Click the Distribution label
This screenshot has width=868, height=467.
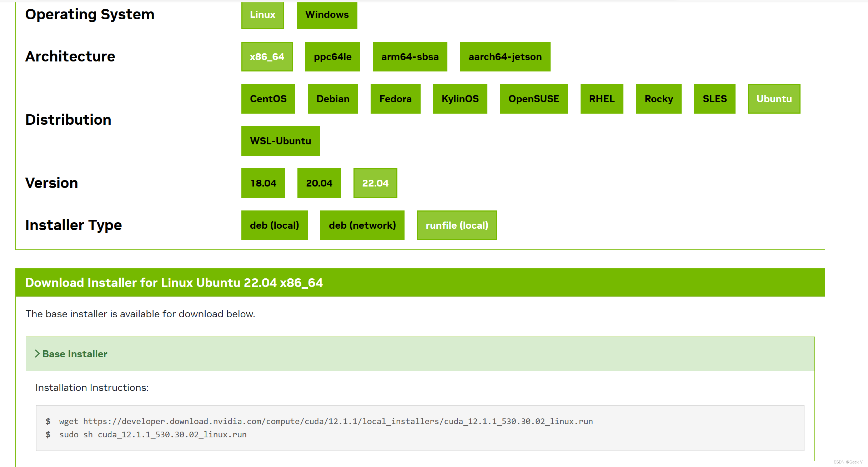[68, 120]
